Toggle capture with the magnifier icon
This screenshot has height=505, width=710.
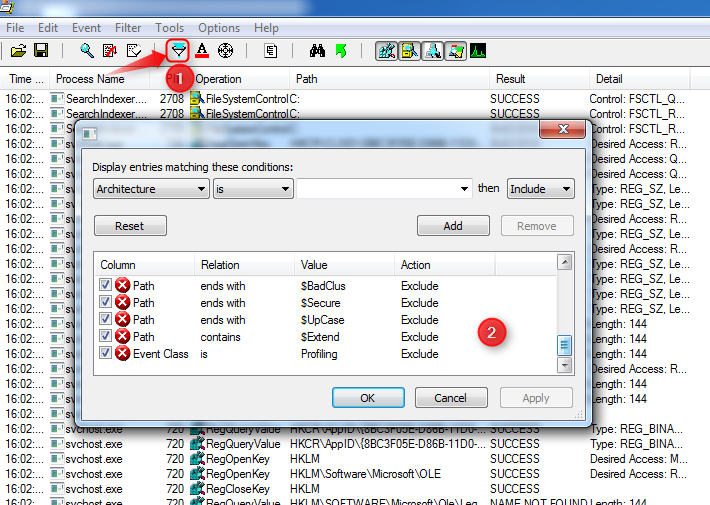tap(86, 51)
